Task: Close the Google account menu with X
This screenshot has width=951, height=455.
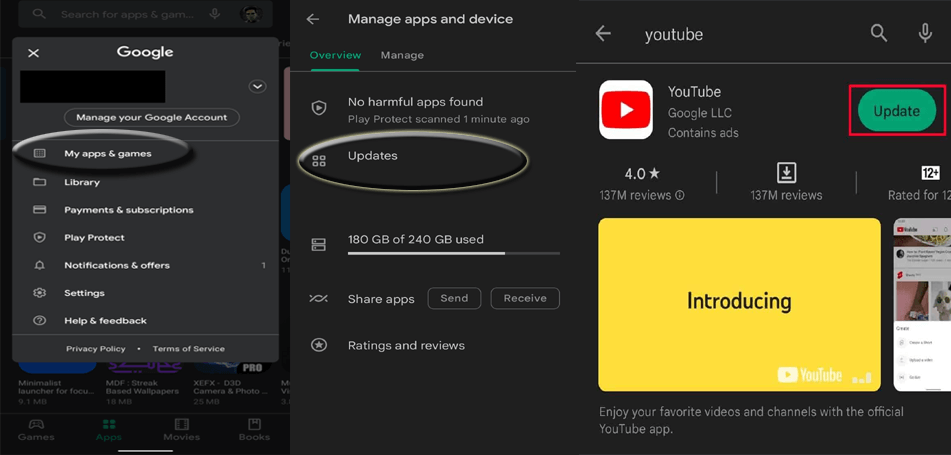Action: point(33,53)
